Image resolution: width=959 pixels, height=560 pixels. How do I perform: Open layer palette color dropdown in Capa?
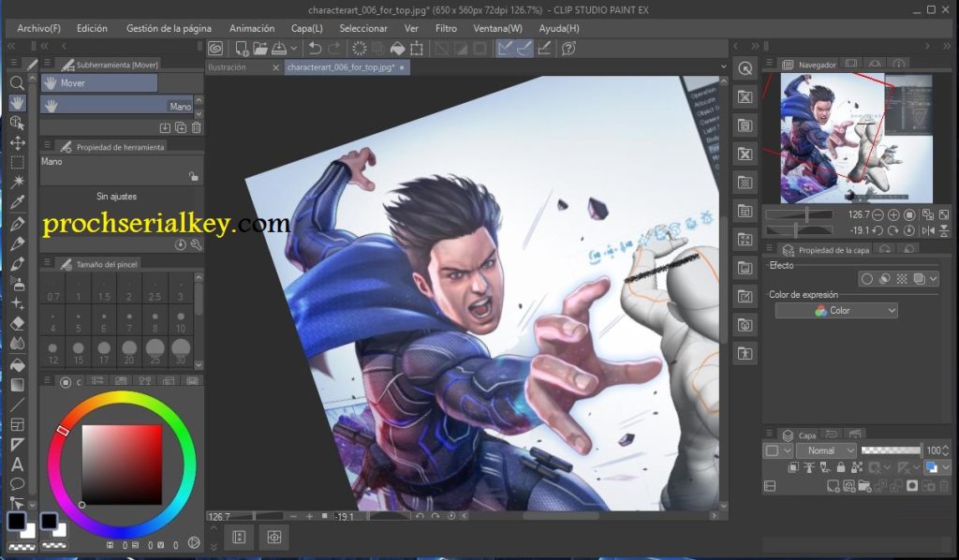(x=776, y=450)
